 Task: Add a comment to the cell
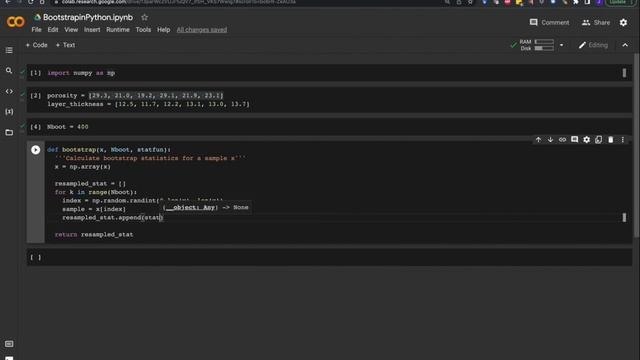[x=574, y=140]
